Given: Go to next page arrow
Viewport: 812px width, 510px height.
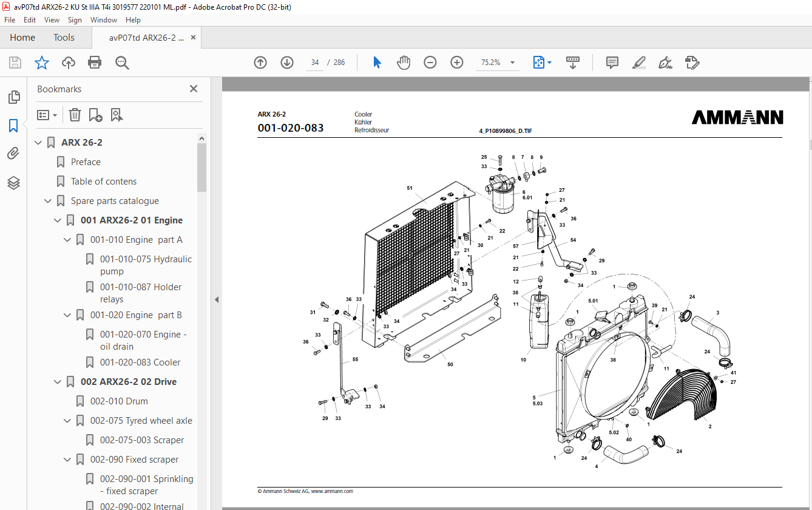Looking at the screenshot, I should click(x=287, y=63).
